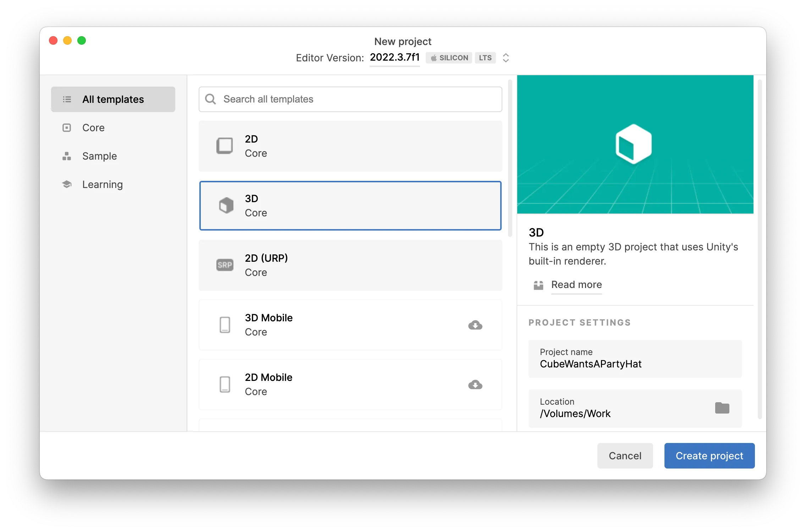Screen dimensions: 806x532
Task: Click the Create project button
Action: pyautogui.click(x=710, y=456)
